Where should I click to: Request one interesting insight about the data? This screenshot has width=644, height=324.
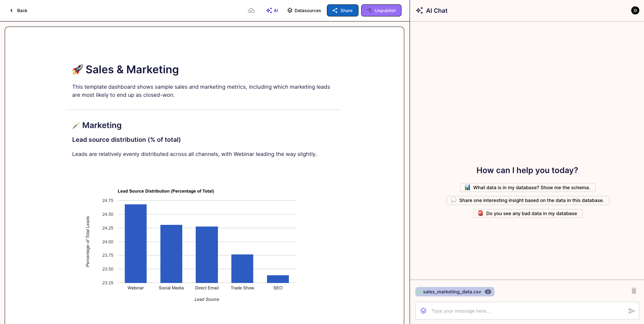click(x=527, y=200)
